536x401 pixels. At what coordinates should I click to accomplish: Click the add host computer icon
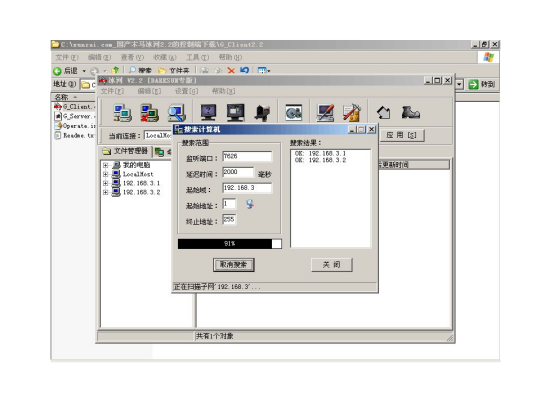coord(122,113)
